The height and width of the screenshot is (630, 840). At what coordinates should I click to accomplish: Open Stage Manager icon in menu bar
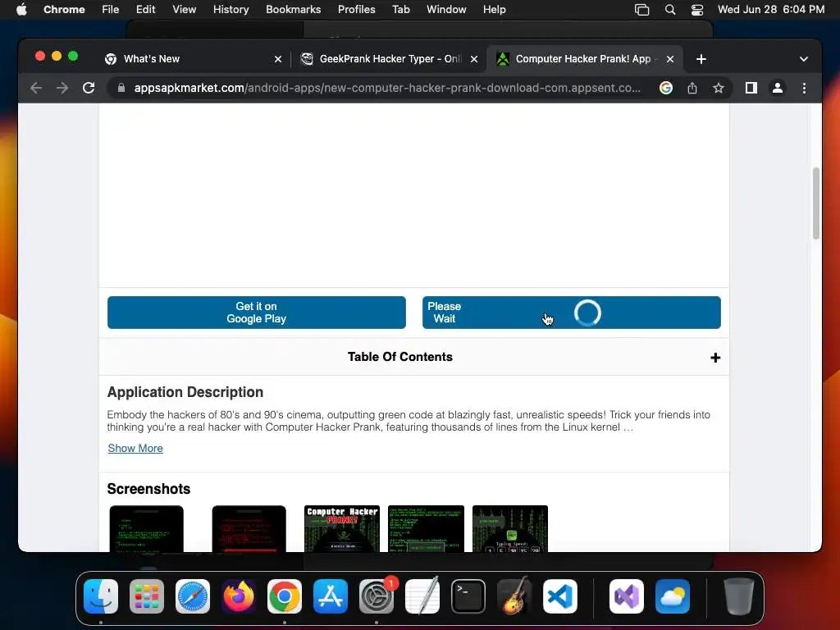point(641,10)
